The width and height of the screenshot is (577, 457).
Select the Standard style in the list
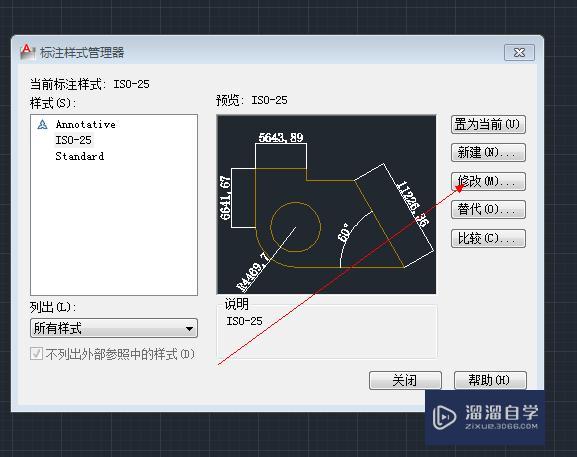79,156
